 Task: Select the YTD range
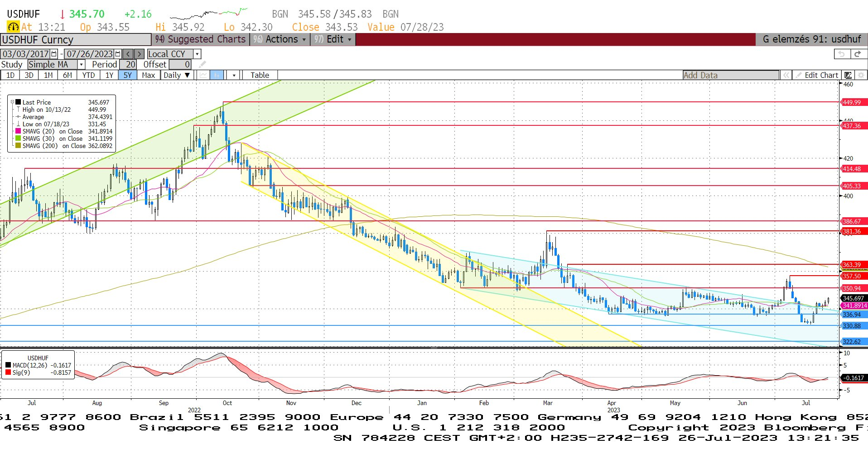[88, 75]
